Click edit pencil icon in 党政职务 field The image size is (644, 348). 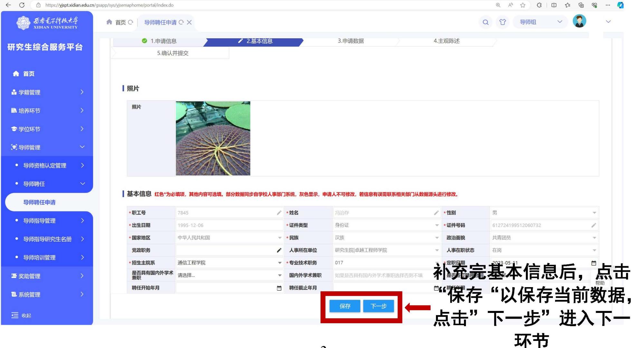click(279, 250)
